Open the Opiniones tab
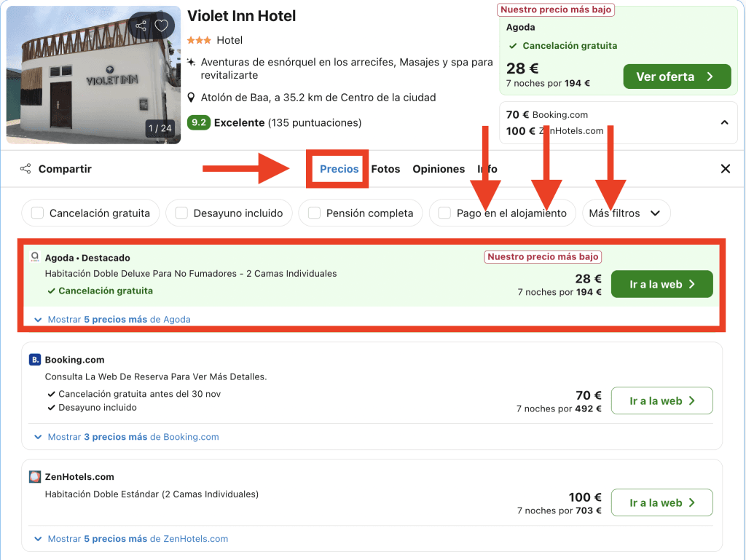746x560 pixels. [439, 169]
